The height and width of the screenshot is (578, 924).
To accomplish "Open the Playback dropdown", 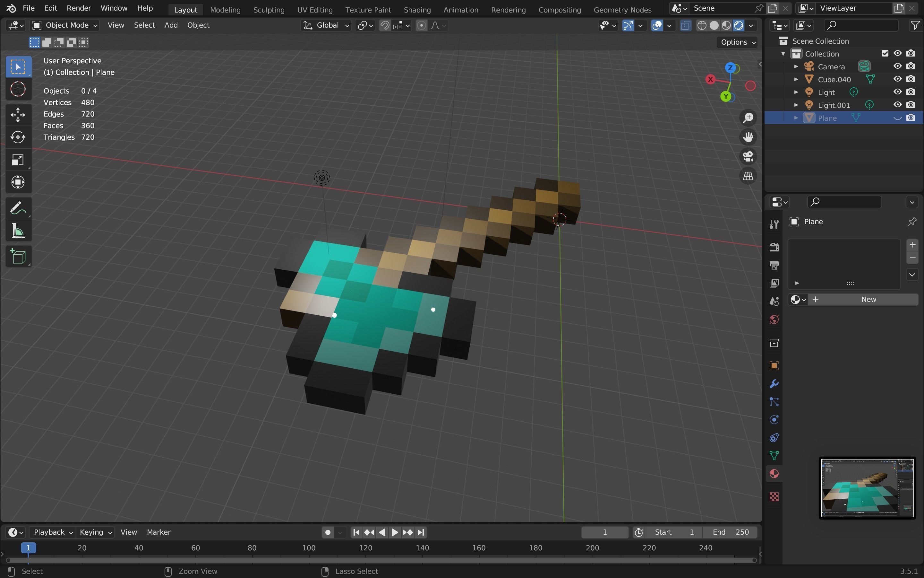I will coord(53,532).
